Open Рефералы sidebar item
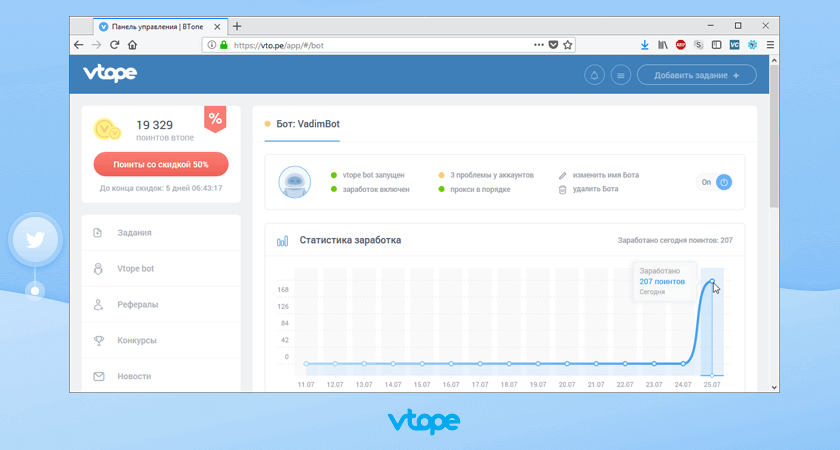Viewport: 840px width, 450px height. 161,304
